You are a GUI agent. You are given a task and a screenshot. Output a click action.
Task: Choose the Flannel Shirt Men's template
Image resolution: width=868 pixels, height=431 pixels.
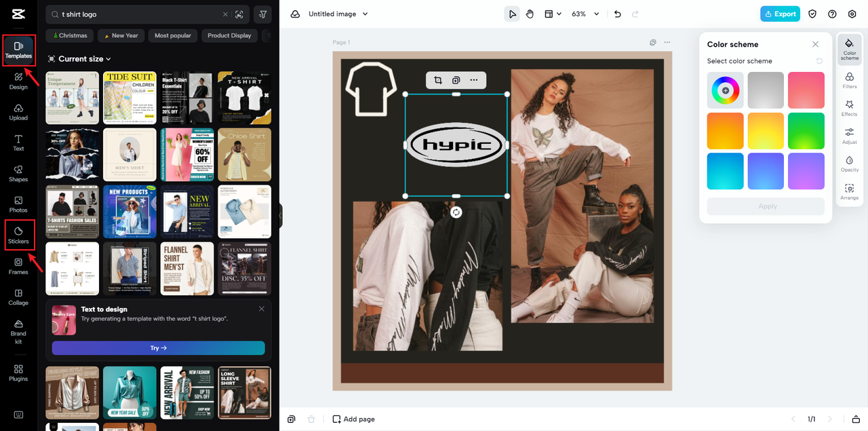pos(187,269)
